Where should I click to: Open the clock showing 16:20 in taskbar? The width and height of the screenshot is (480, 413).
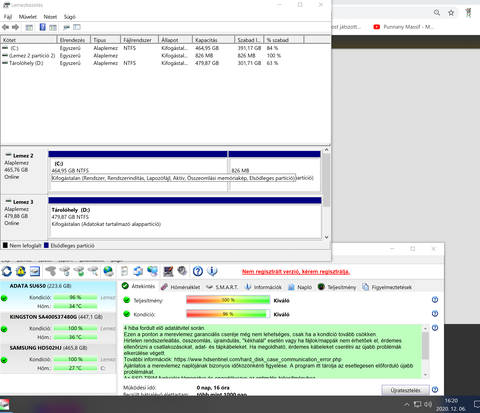point(451,404)
